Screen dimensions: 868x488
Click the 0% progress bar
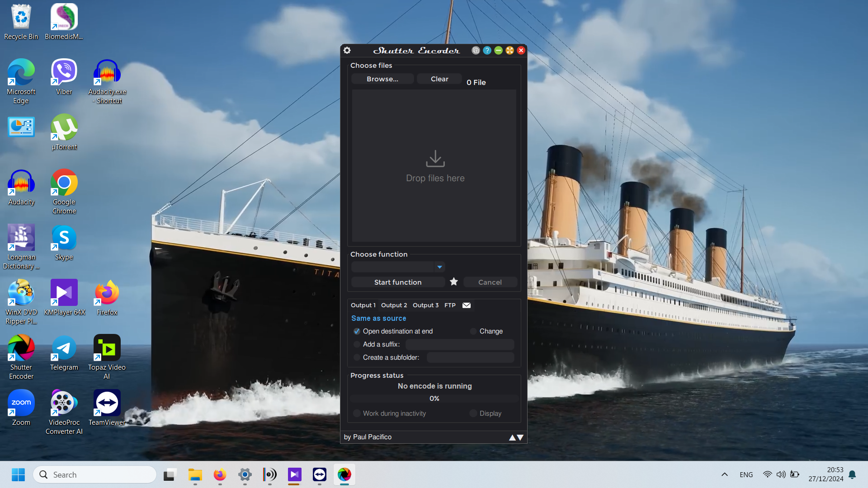(x=434, y=399)
